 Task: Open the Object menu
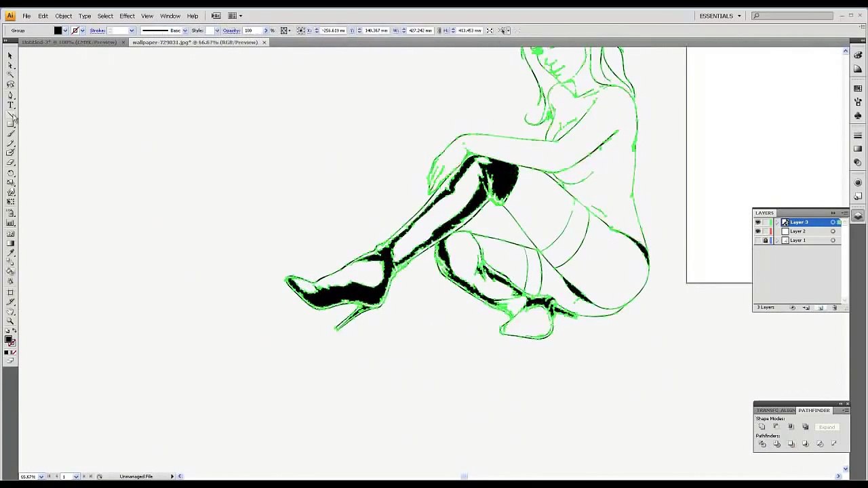[64, 16]
